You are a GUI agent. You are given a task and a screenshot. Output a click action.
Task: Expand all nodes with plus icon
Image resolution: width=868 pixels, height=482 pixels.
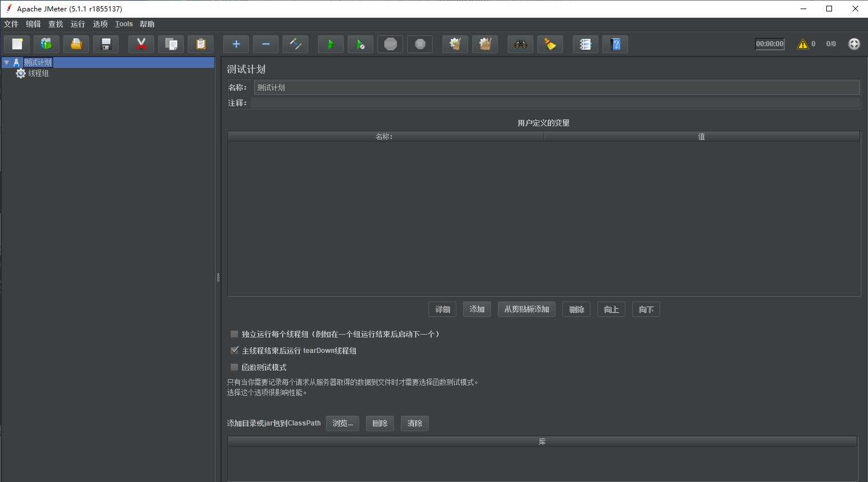(236, 44)
